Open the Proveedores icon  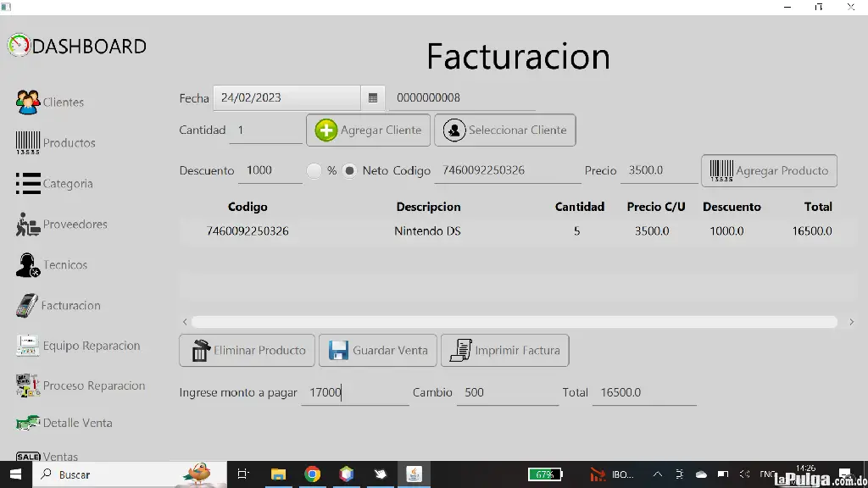pos(28,224)
